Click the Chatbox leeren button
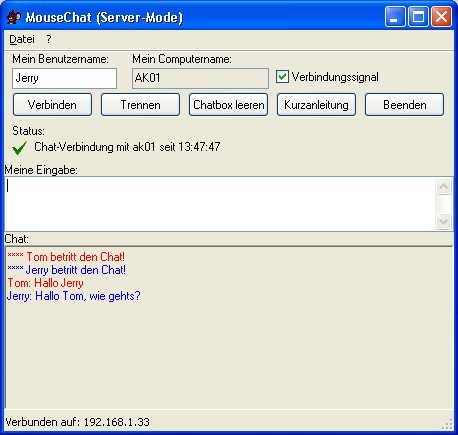Viewport: 458px width, 435px height. coord(228,105)
